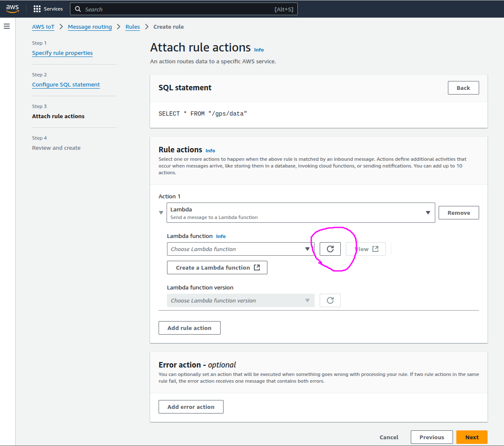Image resolution: width=504 pixels, height=446 pixels.
Task: Go to Configure SQL statement step
Action: [66, 84]
